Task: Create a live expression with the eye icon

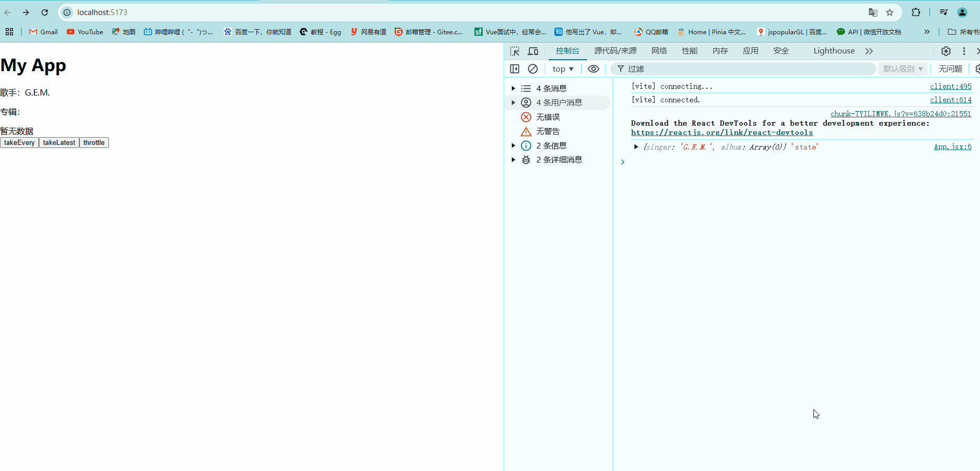Action: pyautogui.click(x=593, y=68)
